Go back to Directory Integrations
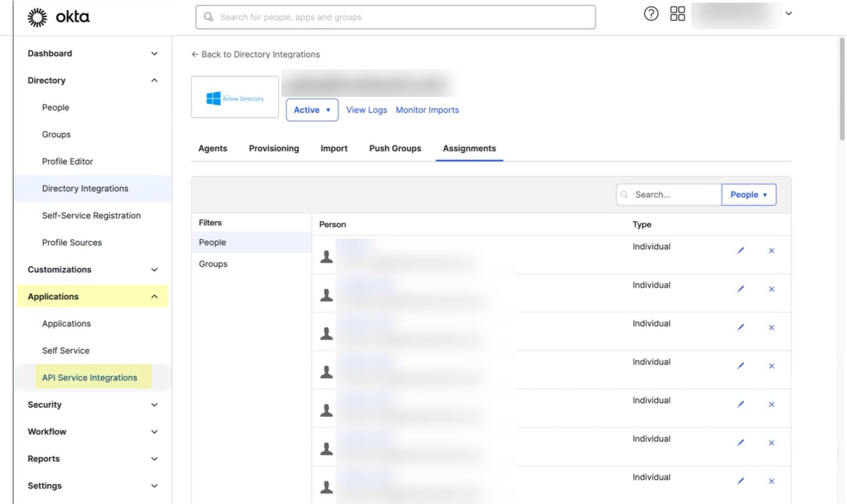Viewport: 847px width, 504px height. (x=256, y=55)
